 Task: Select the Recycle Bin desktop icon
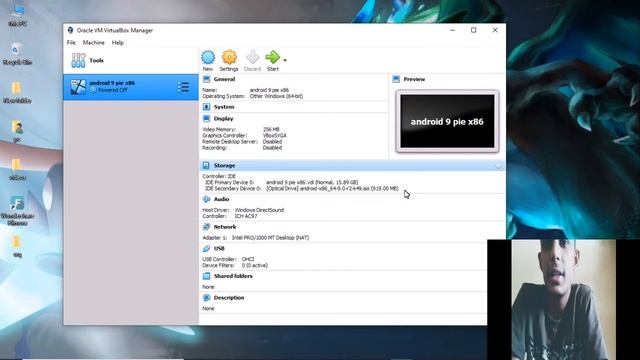coord(17,53)
